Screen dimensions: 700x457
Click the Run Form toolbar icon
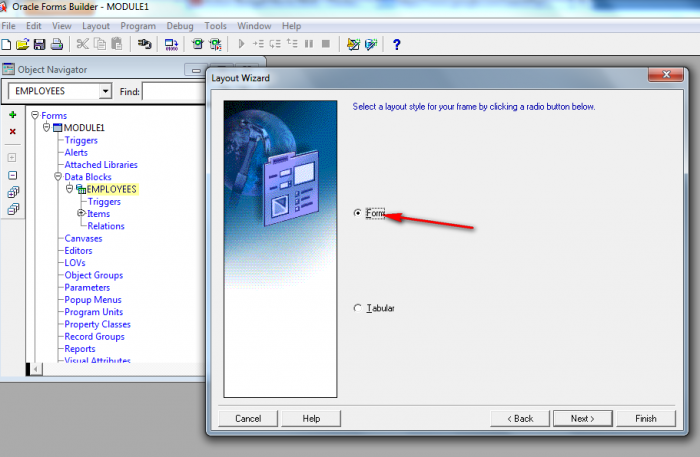pos(197,44)
